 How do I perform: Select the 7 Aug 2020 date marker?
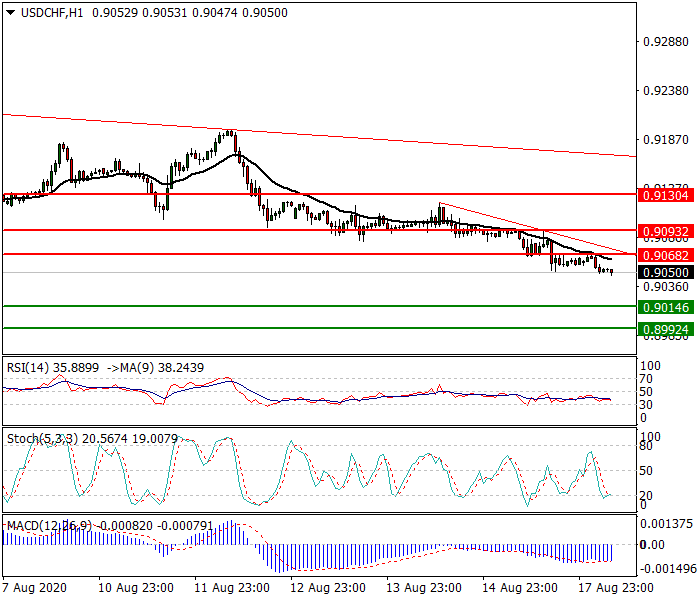click(x=35, y=588)
